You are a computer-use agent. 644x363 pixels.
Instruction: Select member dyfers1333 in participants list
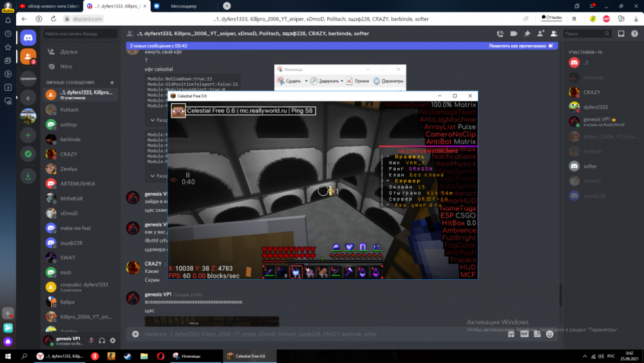[x=603, y=107]
